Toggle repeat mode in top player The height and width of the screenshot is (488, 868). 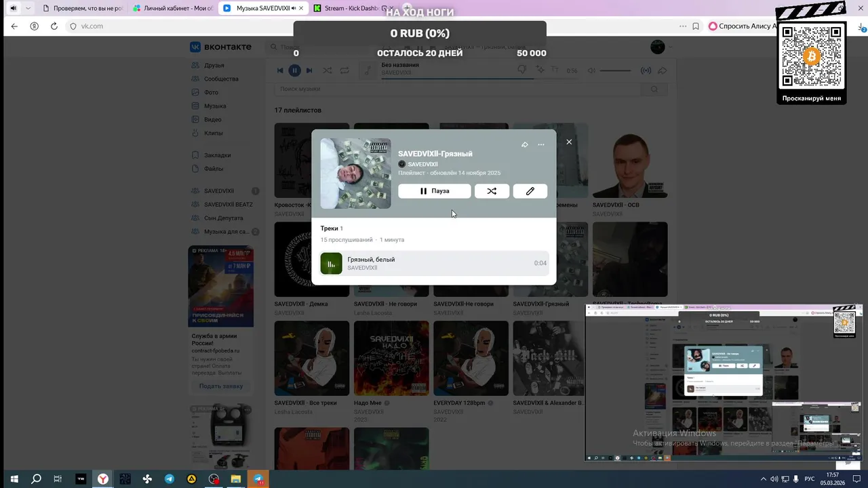344,70
